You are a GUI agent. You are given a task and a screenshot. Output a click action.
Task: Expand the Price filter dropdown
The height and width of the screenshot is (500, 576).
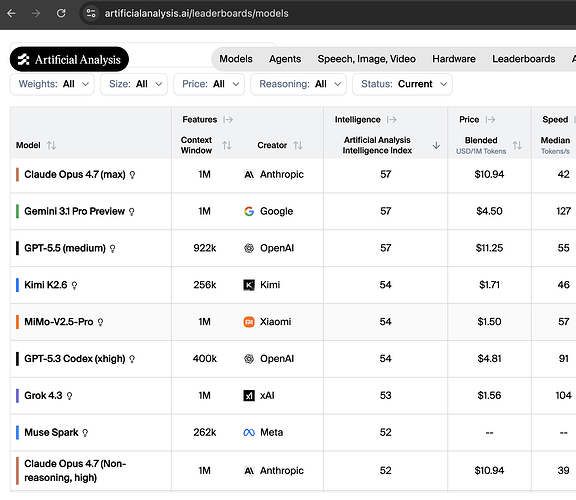209,84
